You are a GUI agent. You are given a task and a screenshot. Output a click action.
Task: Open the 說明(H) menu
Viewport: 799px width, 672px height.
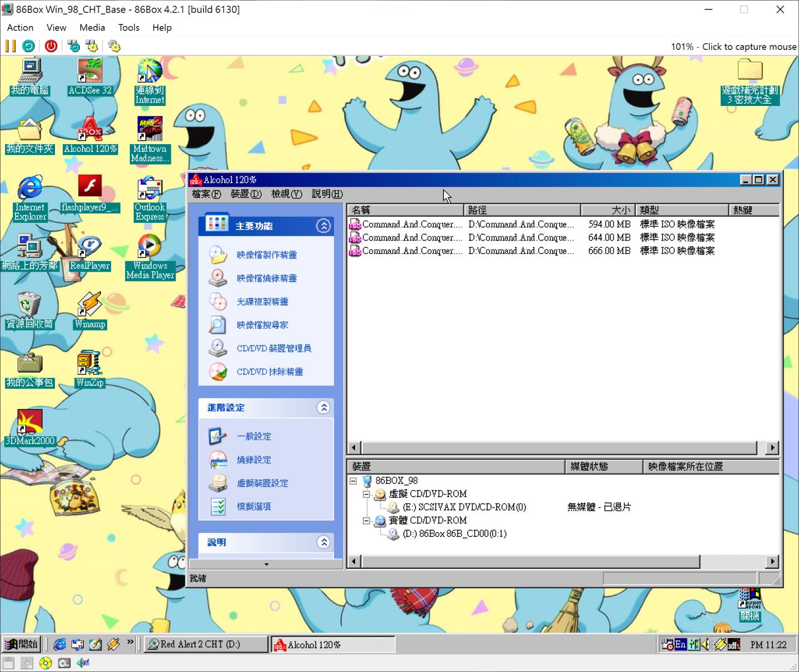coord(327,194)
